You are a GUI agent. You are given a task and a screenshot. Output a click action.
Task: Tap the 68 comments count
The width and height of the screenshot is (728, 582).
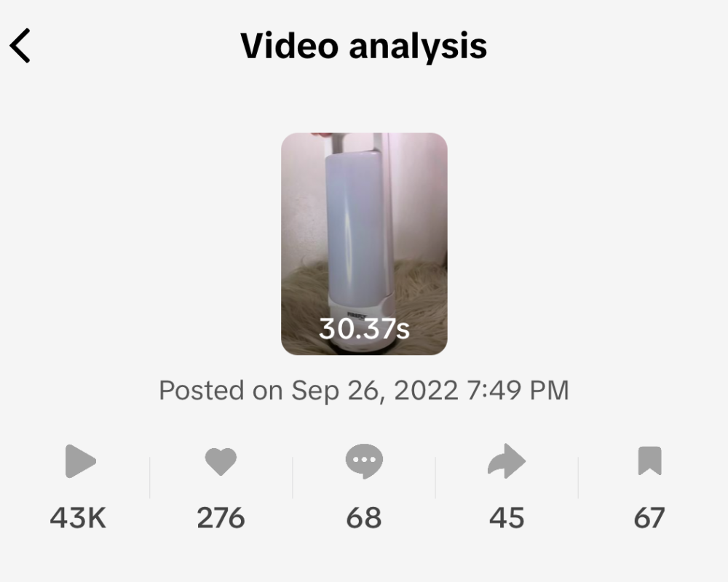(x=363, y=519)
